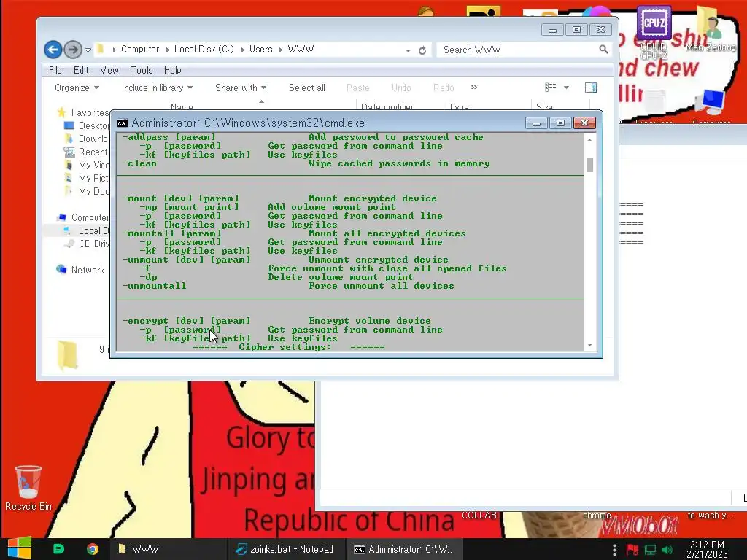Show hidden tray icons
747x560 pixels.
(x=614, y=550)
